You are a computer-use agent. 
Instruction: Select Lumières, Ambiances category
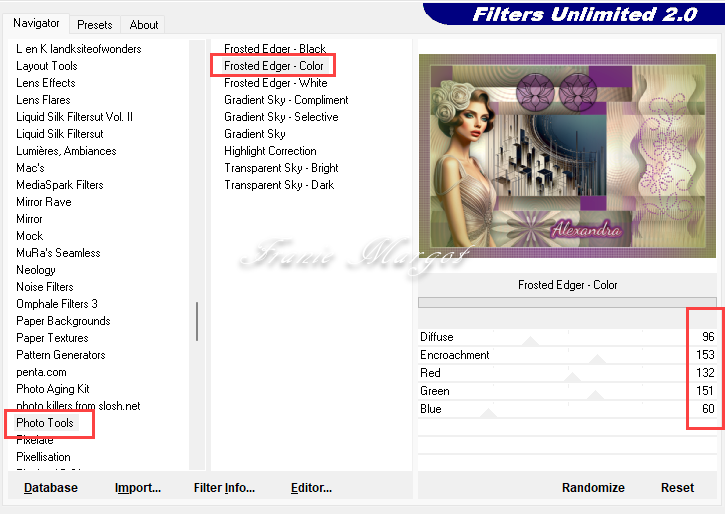66,151
